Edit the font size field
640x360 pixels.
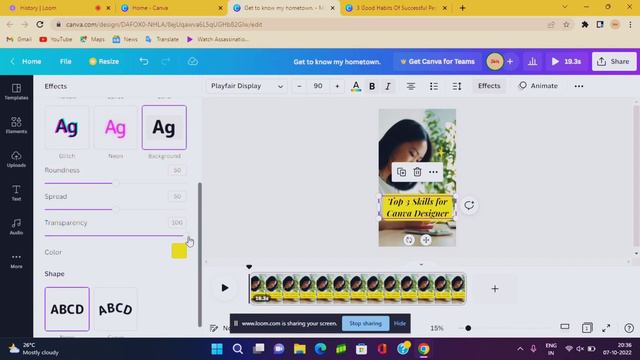point(318,86)
